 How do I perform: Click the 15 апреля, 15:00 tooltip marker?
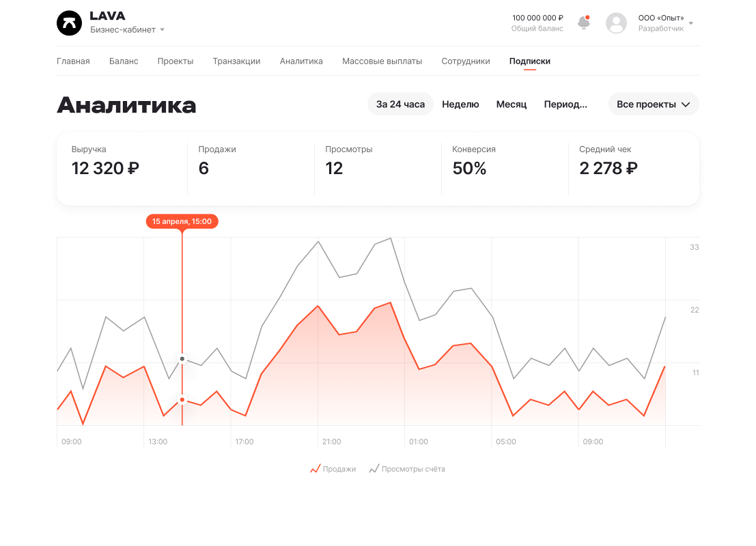pos(182,221)
